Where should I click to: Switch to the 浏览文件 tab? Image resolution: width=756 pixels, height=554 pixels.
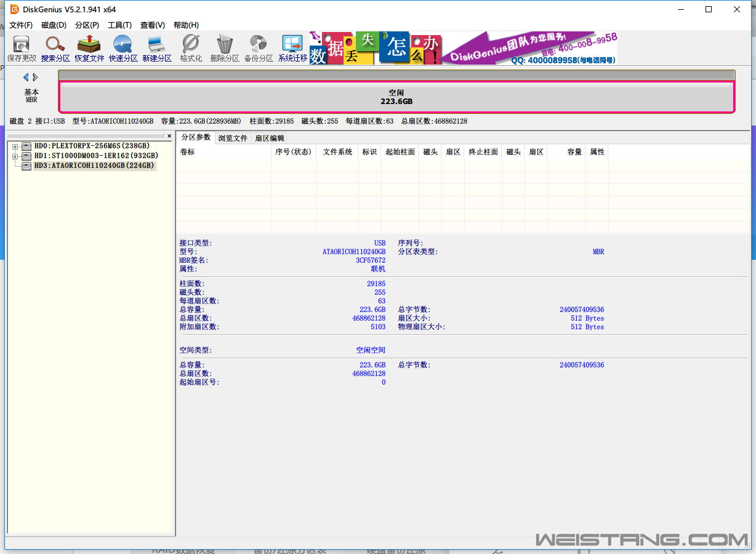pyautogui.click(x=233, y=138)
